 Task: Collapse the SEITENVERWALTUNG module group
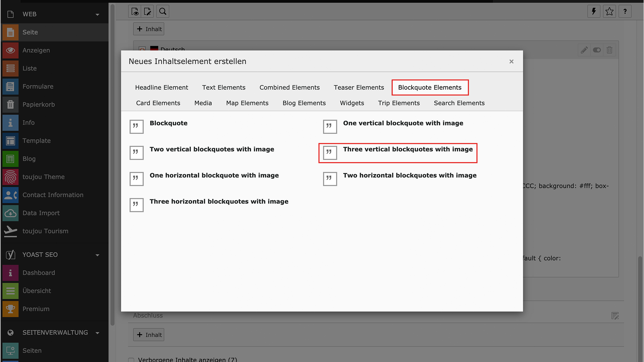pyautogui.click(x=97, y=333)
